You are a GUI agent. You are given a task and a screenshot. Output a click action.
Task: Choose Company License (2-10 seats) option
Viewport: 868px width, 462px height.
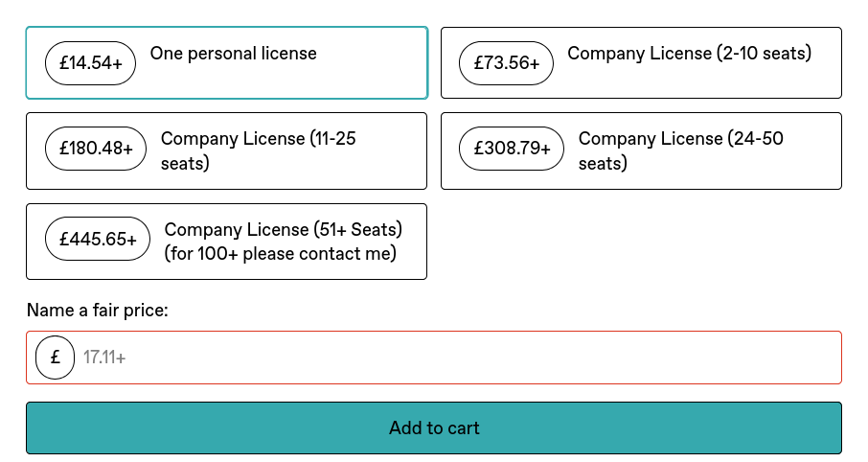(641, 62)
